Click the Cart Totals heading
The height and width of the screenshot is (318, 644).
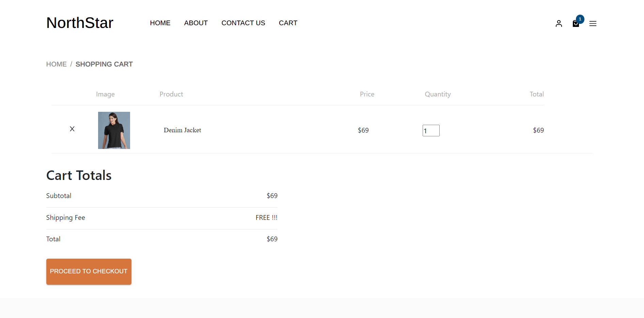pyautogui.click(x=79, y=175)
